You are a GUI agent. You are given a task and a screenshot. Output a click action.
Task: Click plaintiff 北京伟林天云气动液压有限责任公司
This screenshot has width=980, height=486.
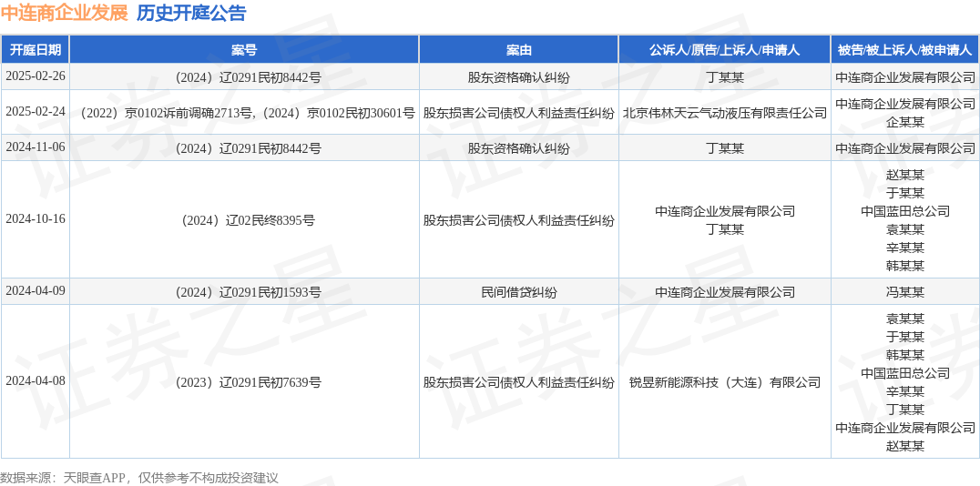[725, 113]
